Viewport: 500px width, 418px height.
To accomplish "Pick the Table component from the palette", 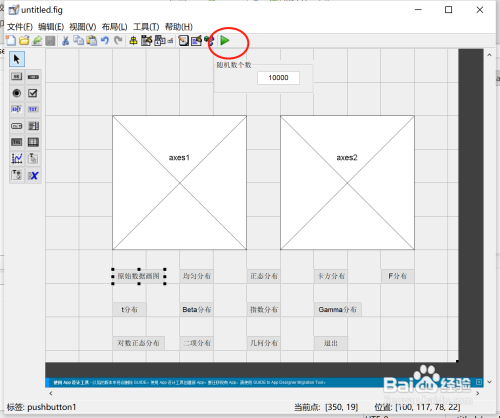I will tap(33, 142).
